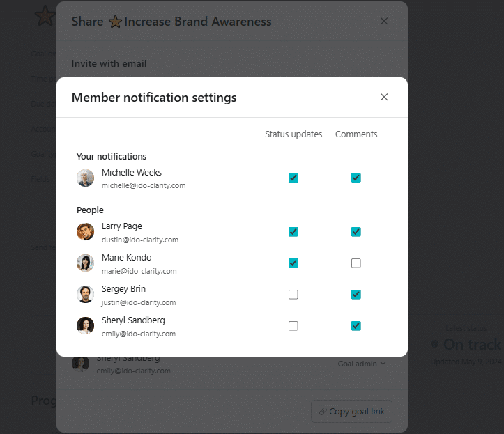This screenshot has height=434, width=504.
Task: Disable status updates for Marie Kondo
Action: pos(293,263)
